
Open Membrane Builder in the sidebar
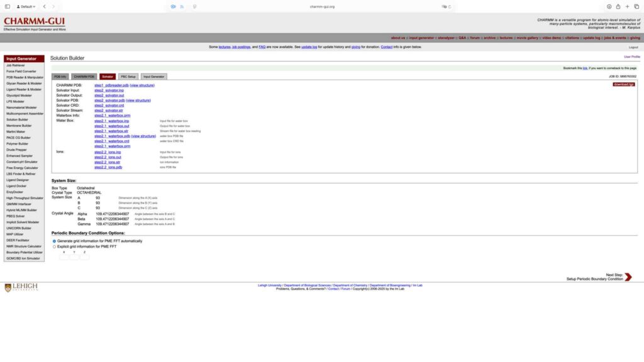[19, 125]
